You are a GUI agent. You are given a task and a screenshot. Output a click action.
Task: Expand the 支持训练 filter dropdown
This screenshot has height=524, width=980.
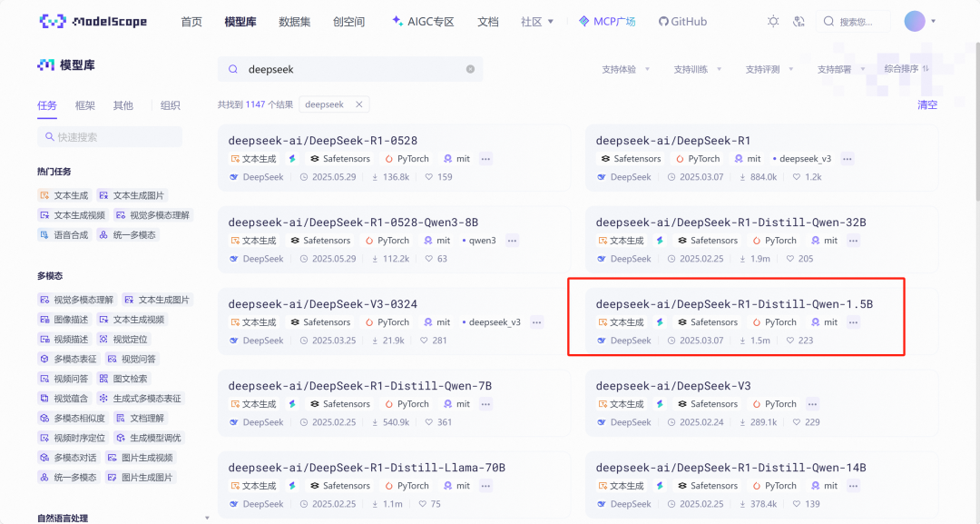pyautogui.click(x=698, y=69)
